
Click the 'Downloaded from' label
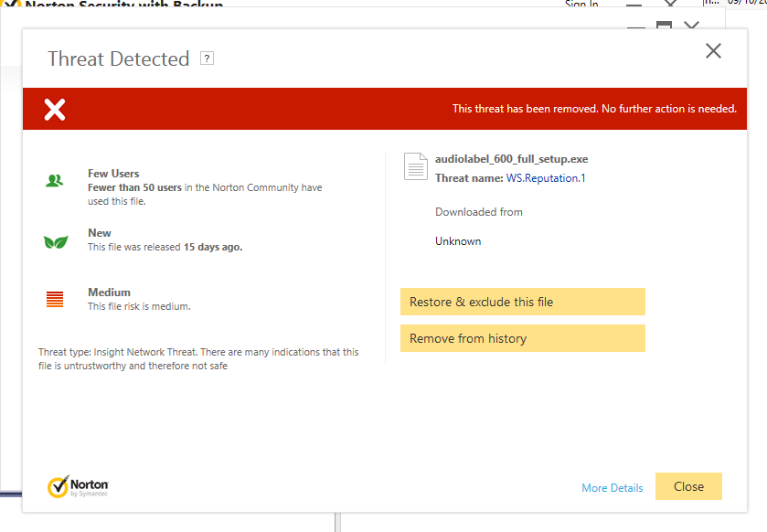click(479, 212)
